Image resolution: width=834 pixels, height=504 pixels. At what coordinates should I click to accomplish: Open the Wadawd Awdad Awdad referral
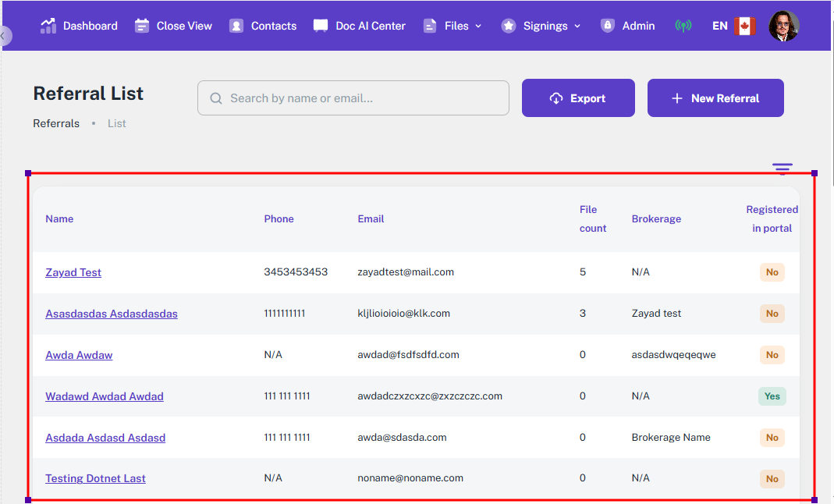tap(105, 396)
